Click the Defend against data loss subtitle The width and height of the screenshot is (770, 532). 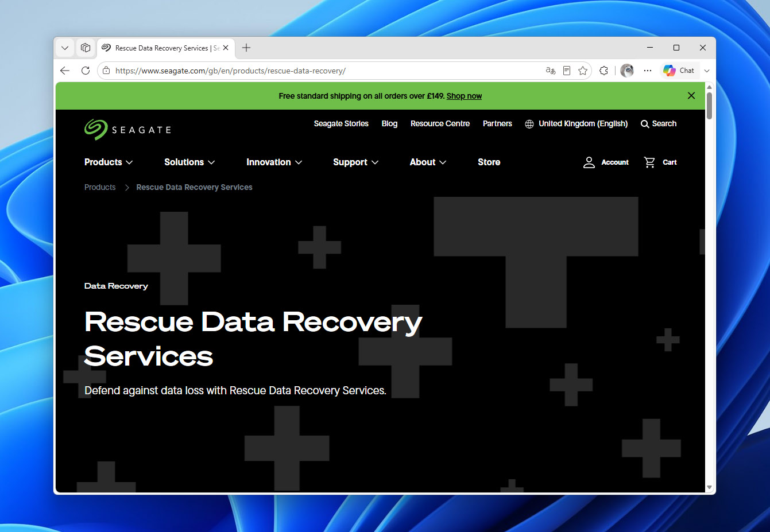235,390
